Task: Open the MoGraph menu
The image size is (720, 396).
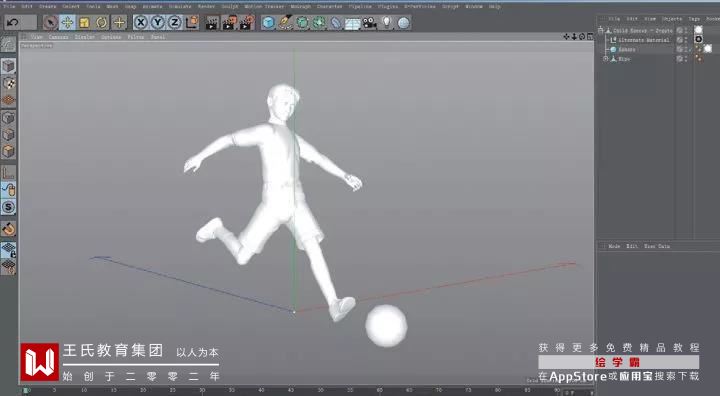Action: pyautogui.click(x=301, y=6)
